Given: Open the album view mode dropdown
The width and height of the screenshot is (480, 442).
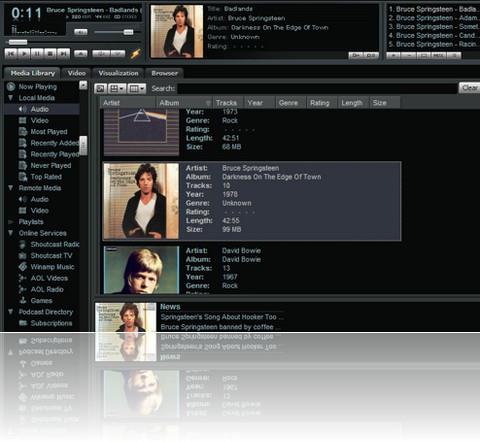Looking at the screenshot, I should (x=117, y=88).
